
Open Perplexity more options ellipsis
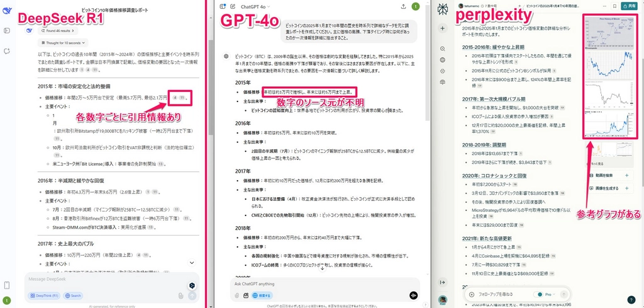pyautogui.click(x=604, y=6)
